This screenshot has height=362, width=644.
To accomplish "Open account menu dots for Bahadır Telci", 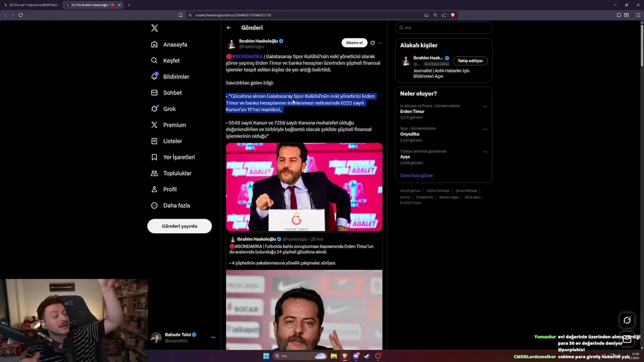I will coord(213,337).
